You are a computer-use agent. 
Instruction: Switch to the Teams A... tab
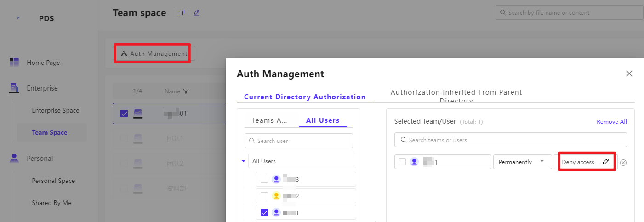point(269,120)
